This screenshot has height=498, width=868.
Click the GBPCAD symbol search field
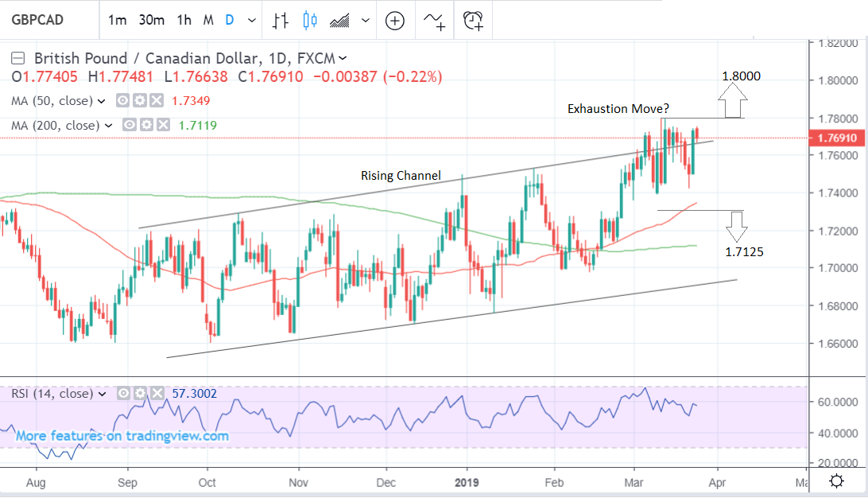coord(38,21)
